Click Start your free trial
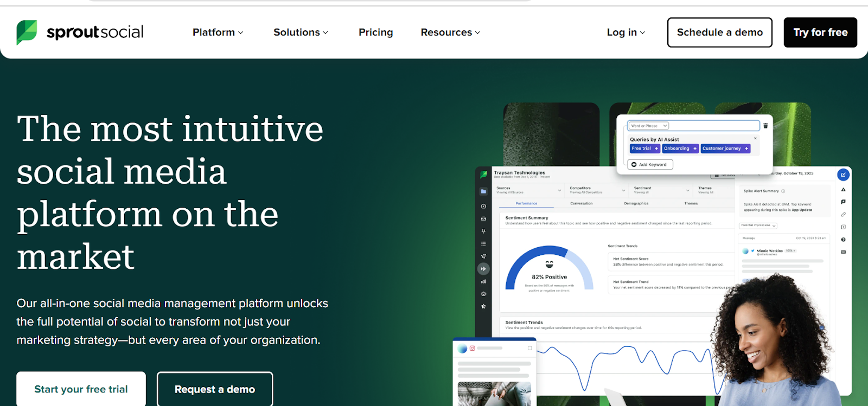The image size is (868, 406). 81,389
